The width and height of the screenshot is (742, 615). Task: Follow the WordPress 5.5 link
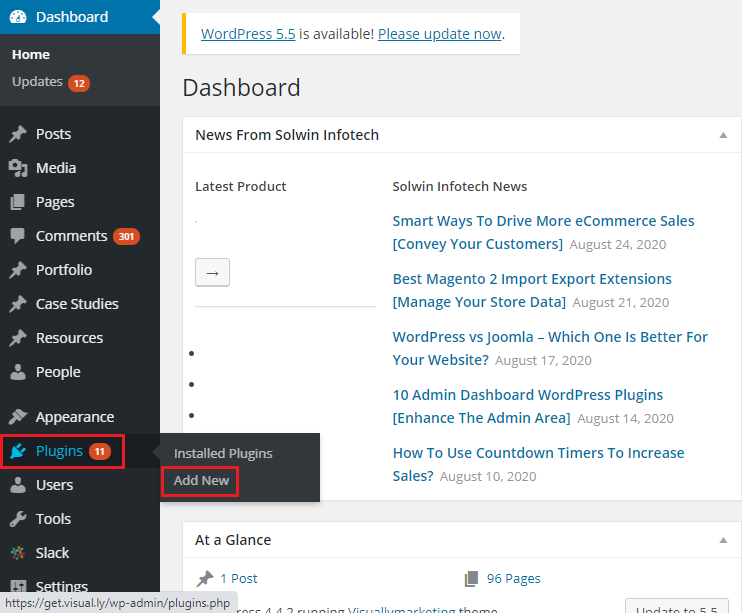[x=248, y=34]
